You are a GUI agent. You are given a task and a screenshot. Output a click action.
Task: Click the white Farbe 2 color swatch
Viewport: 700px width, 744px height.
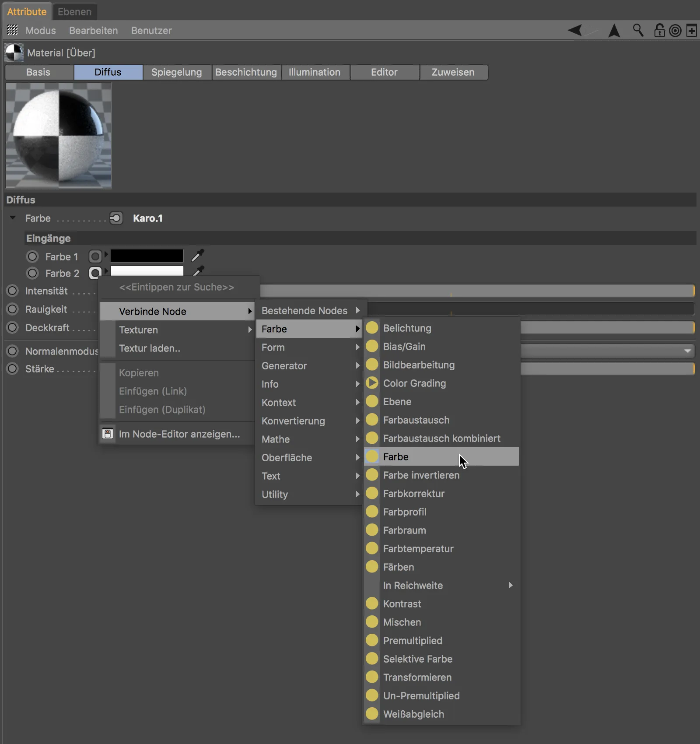[147, 271]
